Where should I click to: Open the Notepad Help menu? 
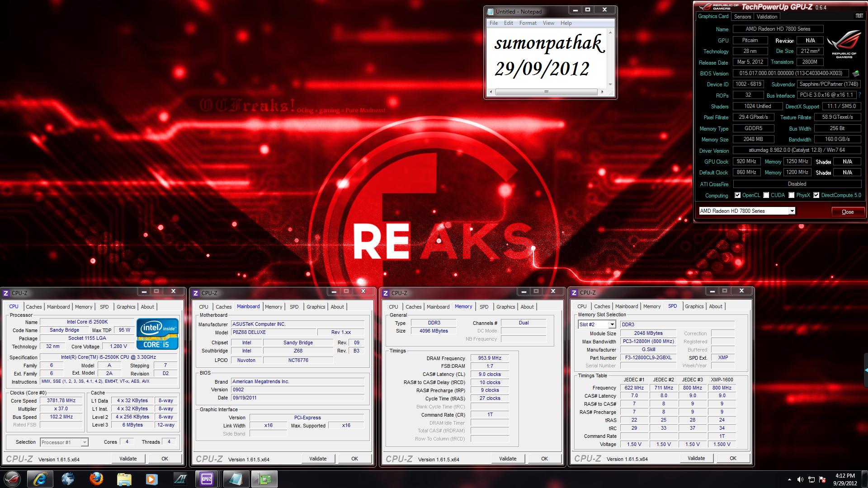tap(566, 23)
